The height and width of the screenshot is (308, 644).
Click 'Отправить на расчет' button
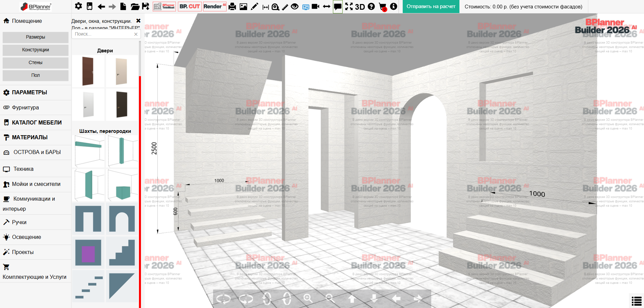coord(431,6)
